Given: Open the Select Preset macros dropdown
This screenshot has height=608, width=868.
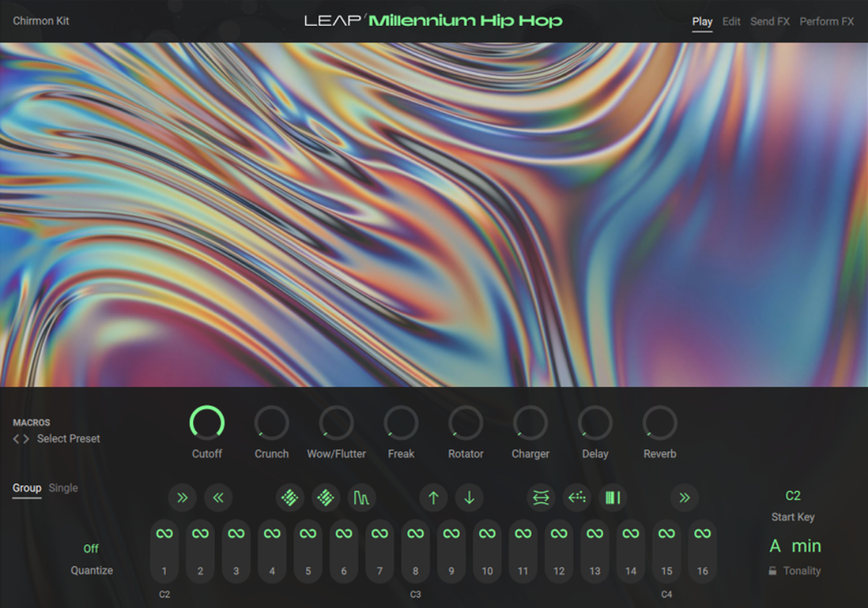Looking at the screenshot, I should 68,439.
